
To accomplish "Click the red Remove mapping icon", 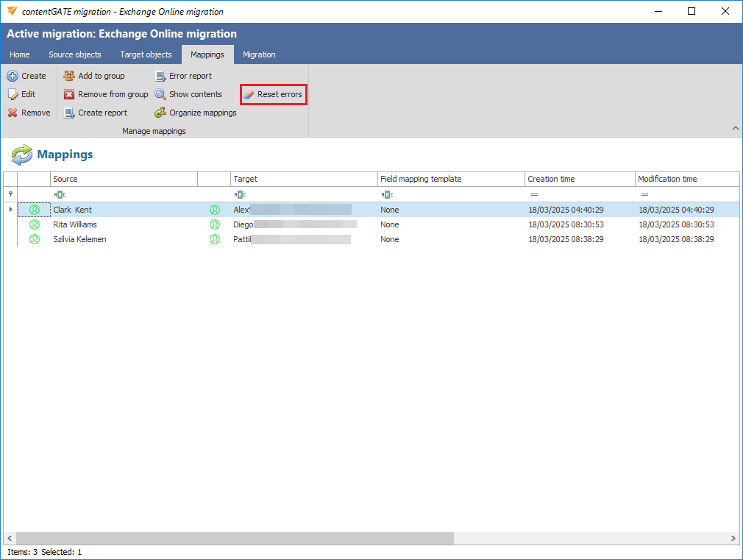I will point(13,113).
